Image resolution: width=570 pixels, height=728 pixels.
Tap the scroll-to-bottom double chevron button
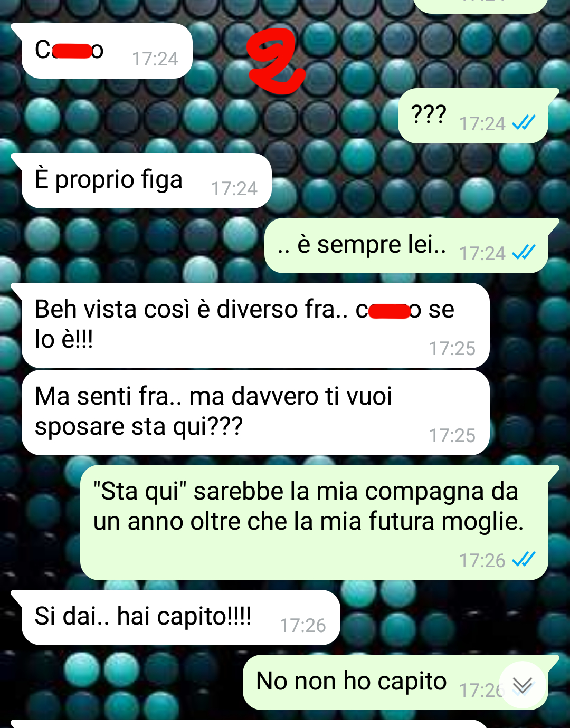pos(522,685)
